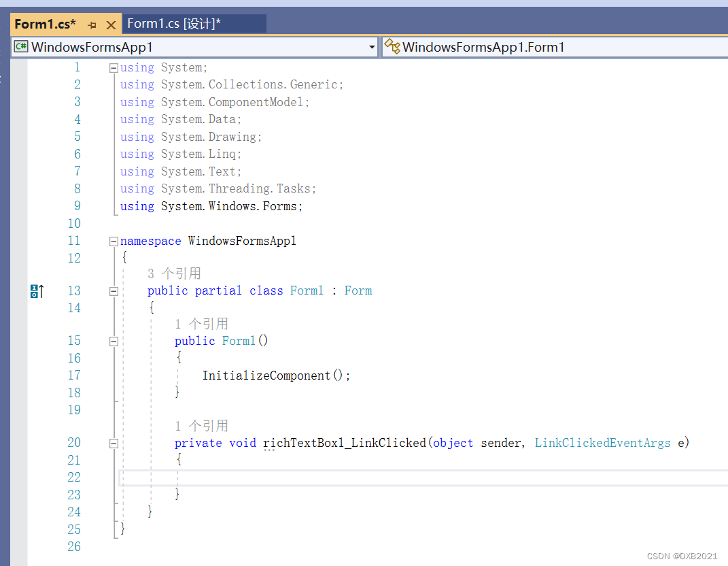Collapse the using directives block
The width and height of the screenshot is (728, 566).
(x=114, y=68)
